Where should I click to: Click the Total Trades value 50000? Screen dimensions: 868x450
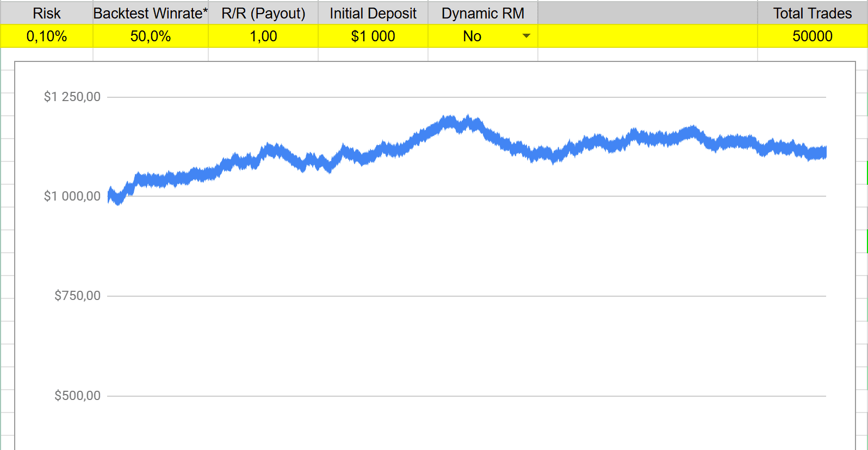point(812,36)
